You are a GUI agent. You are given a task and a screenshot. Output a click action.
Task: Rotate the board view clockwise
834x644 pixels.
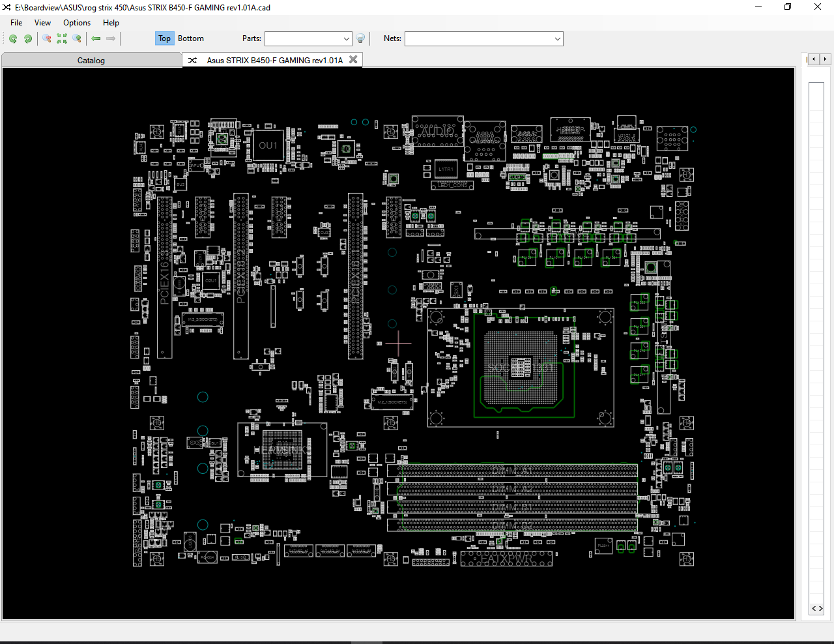click(x=28, y=39)
